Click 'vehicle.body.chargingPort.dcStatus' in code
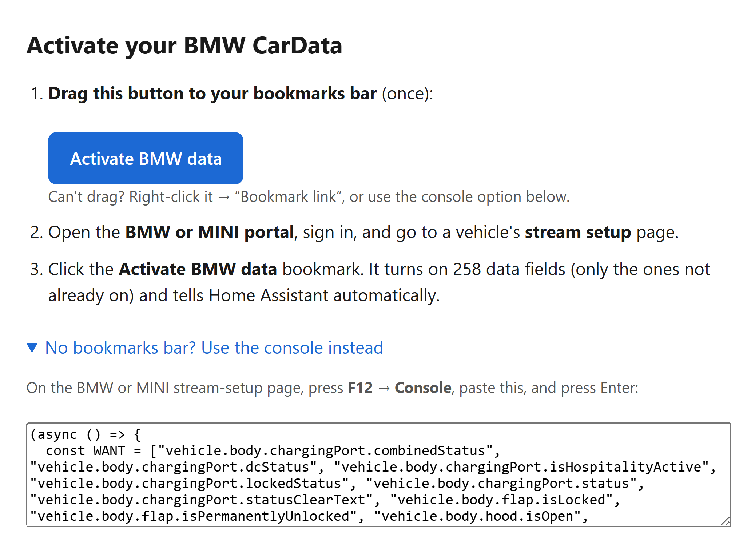The width and height of the screenshot is (751, 560). pyautogui.click(x=174, y=467)
